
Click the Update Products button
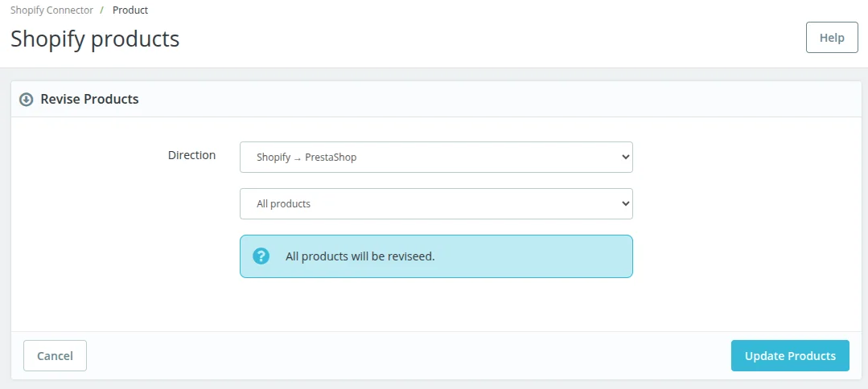790,356
